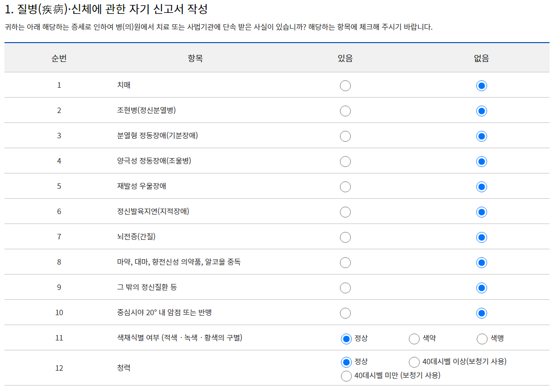Click the 청력 item label

pos(124,368)
